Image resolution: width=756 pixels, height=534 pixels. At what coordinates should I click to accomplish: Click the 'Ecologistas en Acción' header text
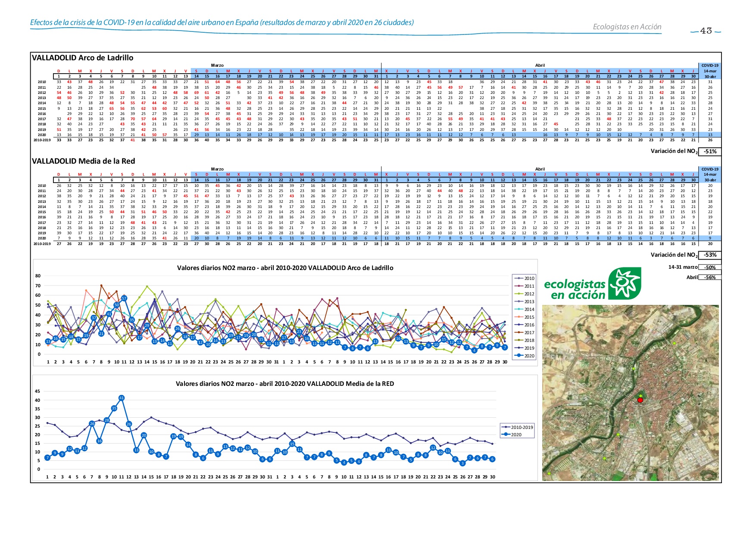point(627,27)
